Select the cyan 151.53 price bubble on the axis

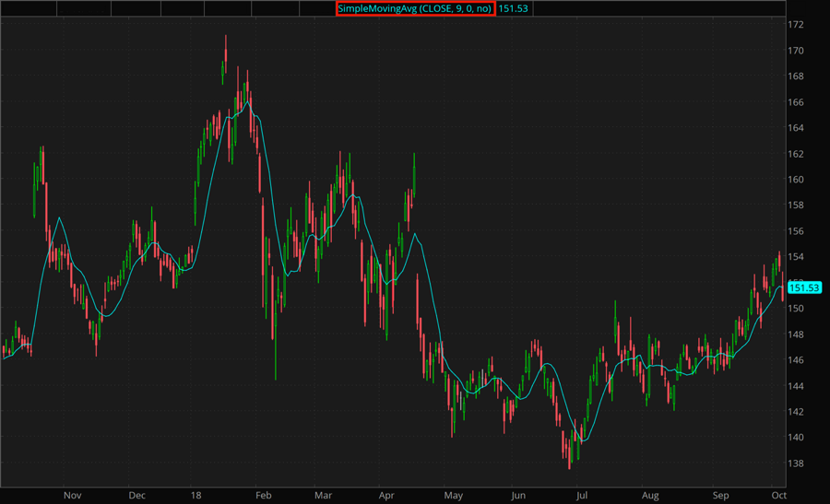click(x=805, y=287)
